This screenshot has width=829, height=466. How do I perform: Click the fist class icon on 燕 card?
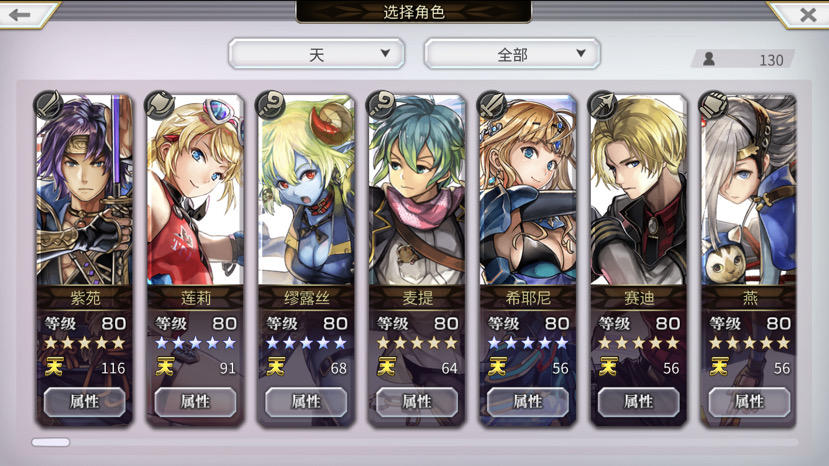713,105
